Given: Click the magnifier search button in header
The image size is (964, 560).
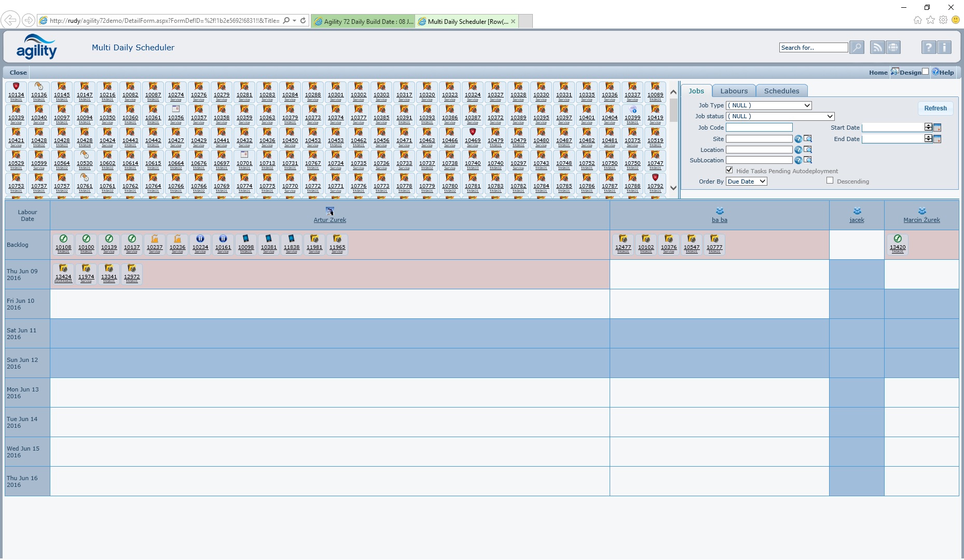Looking at the screenshot, I should coord(857,48).
